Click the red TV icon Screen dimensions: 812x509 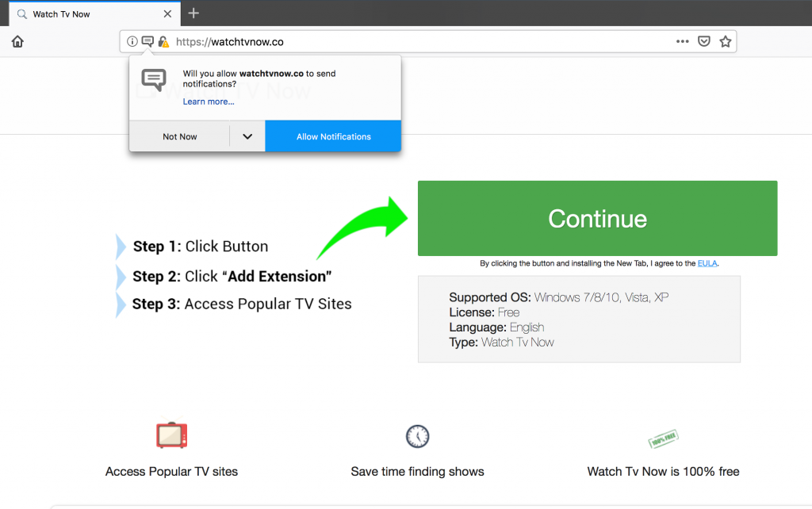coord(172,434)
